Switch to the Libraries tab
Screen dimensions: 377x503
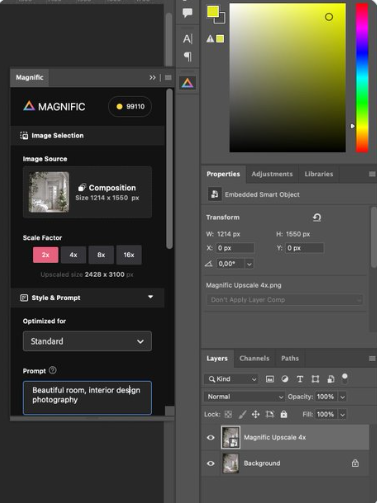[x=319, y=174]
